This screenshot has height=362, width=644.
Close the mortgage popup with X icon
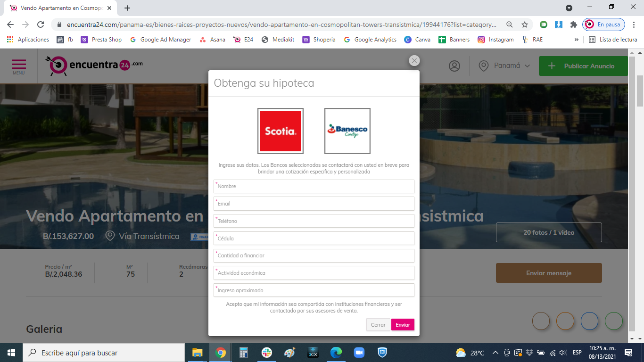pos(414,60)
